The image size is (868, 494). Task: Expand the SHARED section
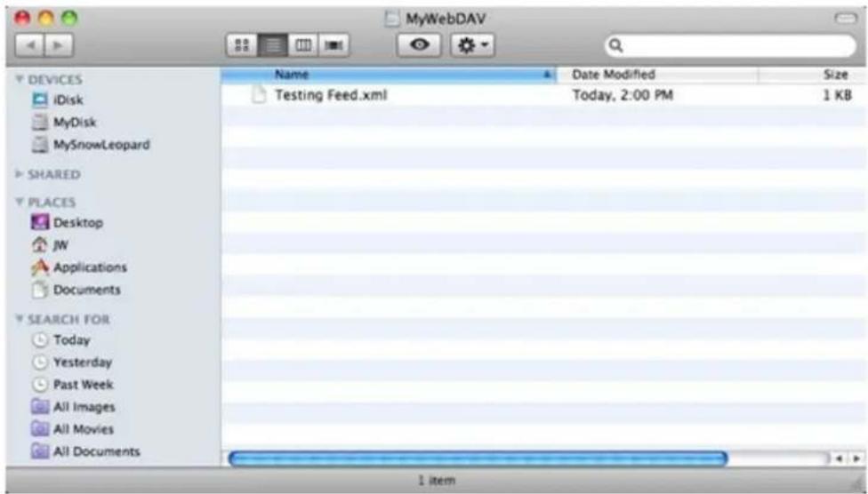20,174
